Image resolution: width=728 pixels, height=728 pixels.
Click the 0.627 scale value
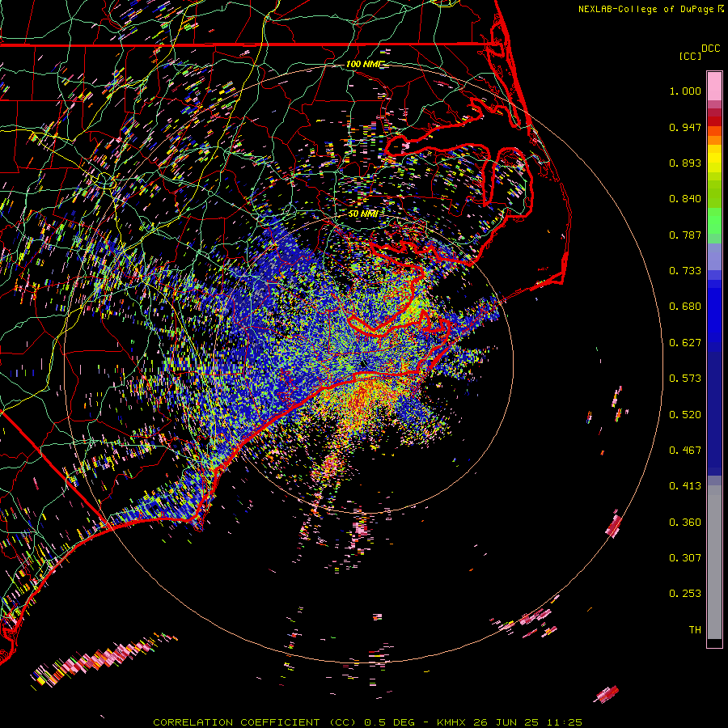point(685,343)
